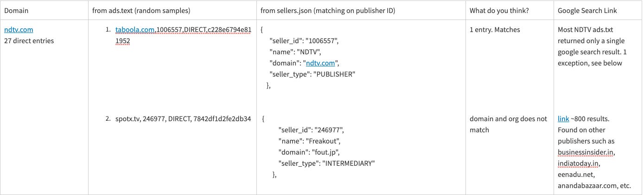Select the 'Domain' column header
Image resolution: width=644 pixels, height=195 pixels.
(x=16, y=11)
